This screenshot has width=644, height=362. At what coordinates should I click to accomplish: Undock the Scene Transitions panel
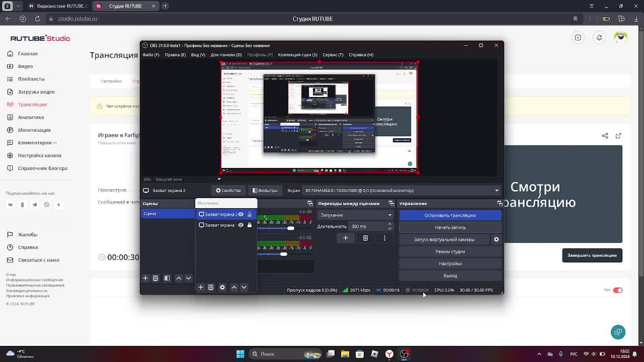(x=391, y=204)
